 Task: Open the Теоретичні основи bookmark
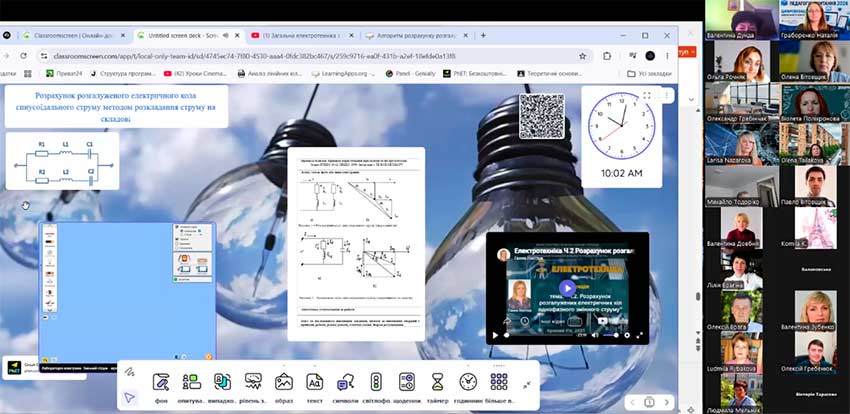point(550,74)
